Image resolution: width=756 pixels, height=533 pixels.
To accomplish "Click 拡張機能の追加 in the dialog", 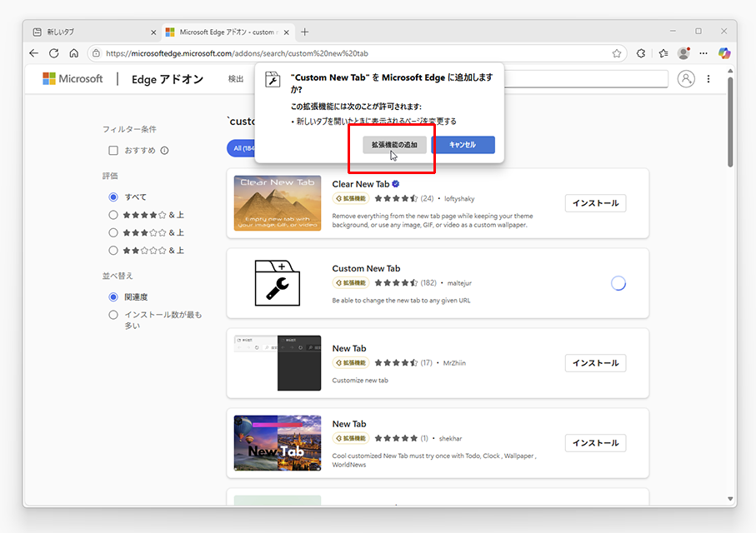I will pos(394,145).
